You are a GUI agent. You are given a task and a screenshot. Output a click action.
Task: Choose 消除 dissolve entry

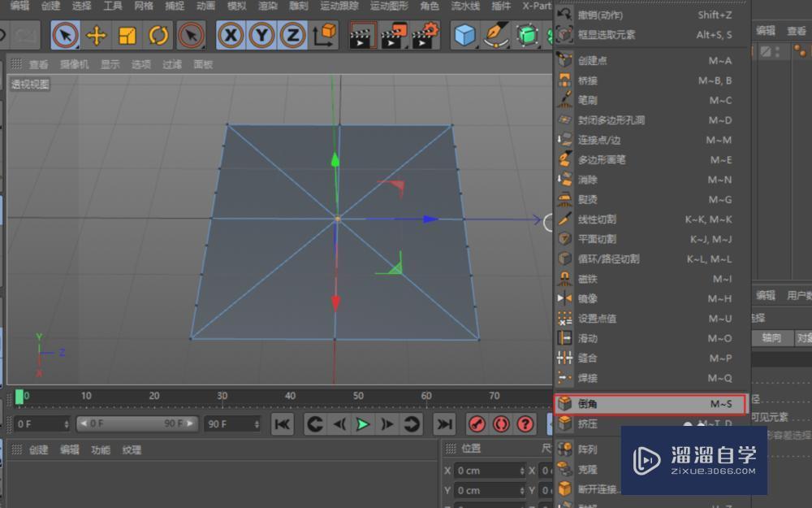(651, 180)
